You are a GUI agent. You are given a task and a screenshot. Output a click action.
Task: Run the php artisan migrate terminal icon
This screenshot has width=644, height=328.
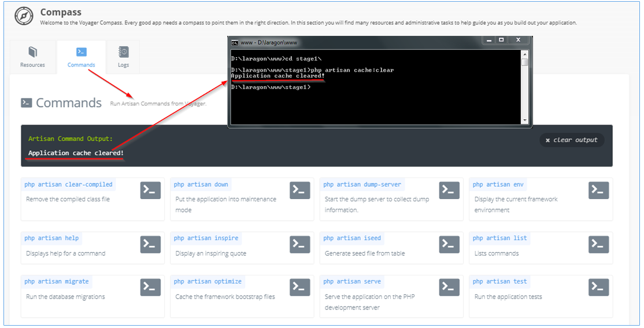pyautogui.click(x=150, y=287)
